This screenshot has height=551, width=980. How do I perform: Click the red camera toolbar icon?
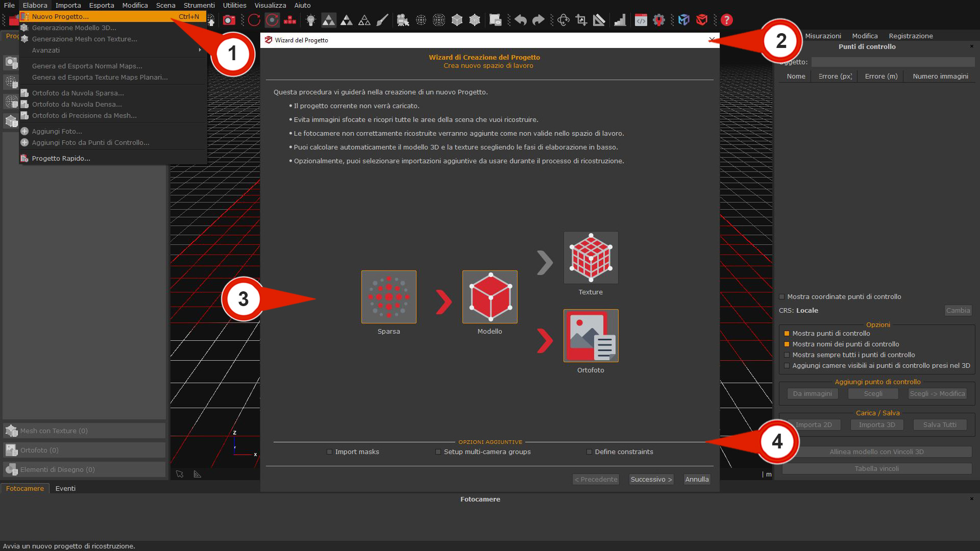pos(229,20)
